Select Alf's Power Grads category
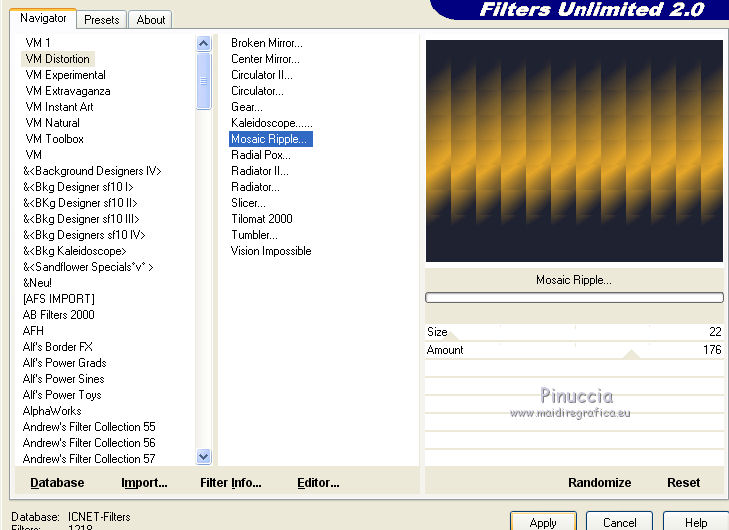 click(x=65, y=363)
